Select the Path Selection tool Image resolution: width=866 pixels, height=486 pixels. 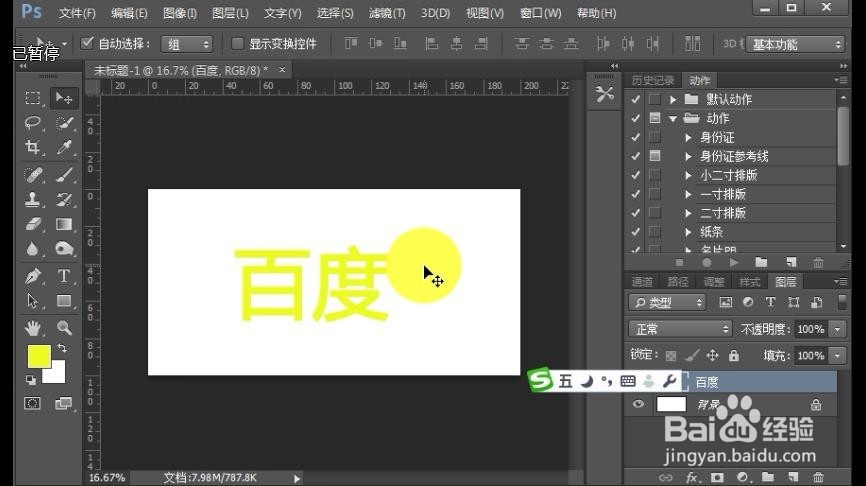[x=33, y=301]
